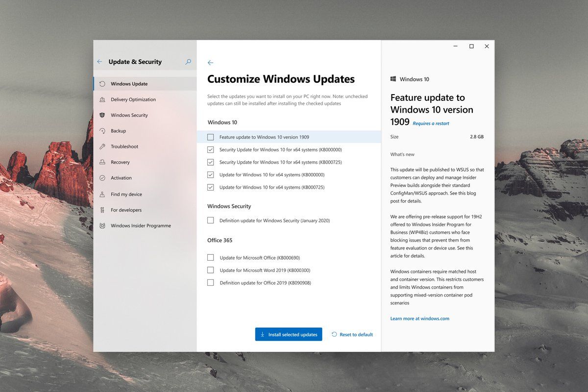
Task: Minimize the settings window
Action: pos(456,46)
